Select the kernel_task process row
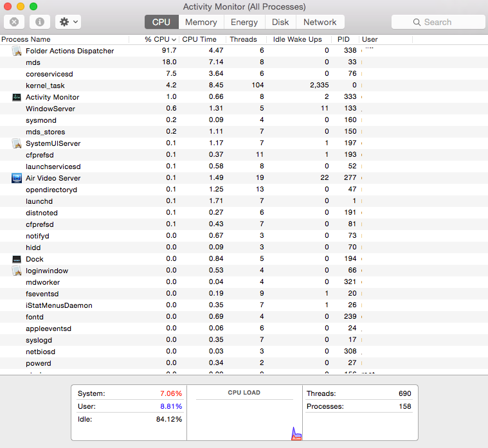 [x=244, y=85]
